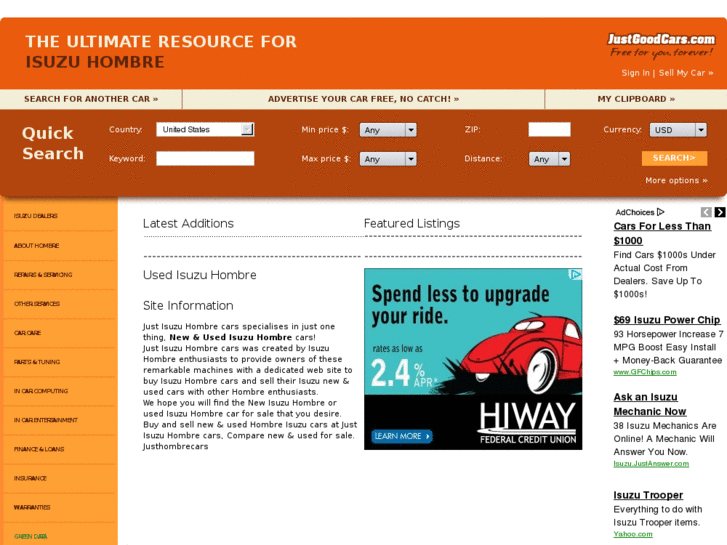Open My Clipboard tab

[x=636, y=99]
